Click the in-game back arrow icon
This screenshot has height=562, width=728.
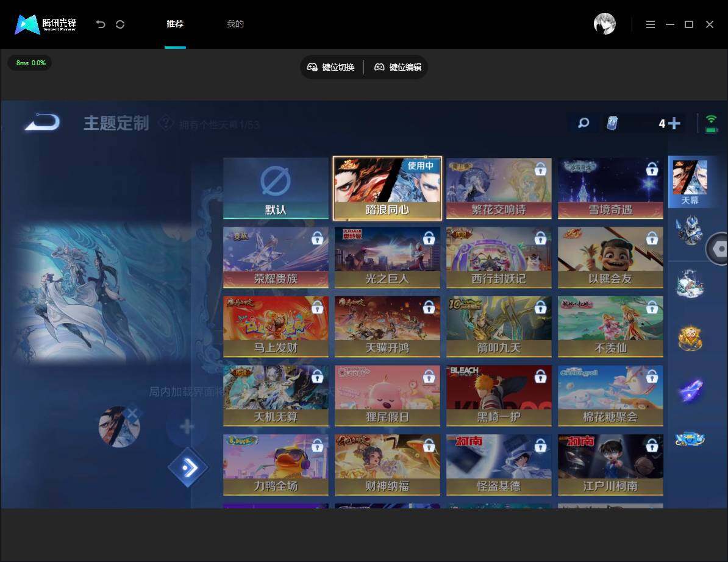[x=43, y=122]
